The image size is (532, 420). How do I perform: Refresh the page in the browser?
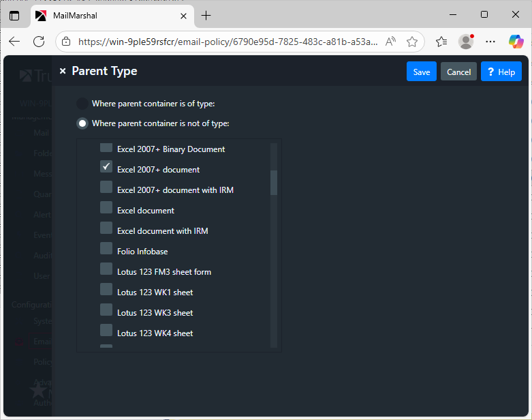(x=39, y=42)
